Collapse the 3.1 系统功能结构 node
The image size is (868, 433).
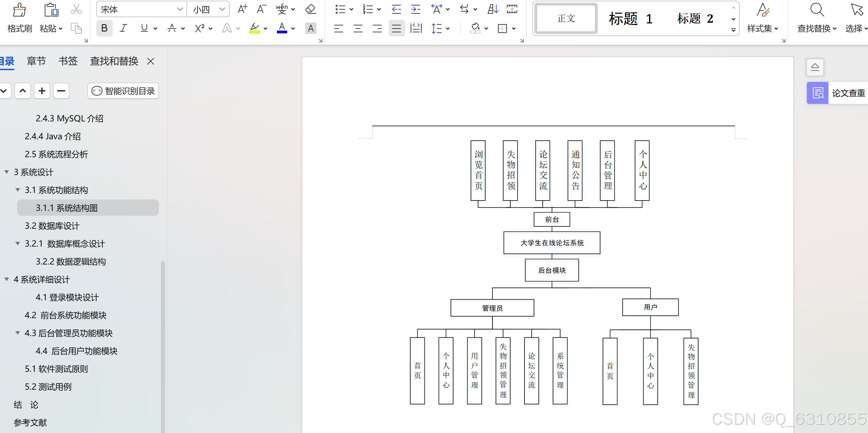tap(18, 190)
